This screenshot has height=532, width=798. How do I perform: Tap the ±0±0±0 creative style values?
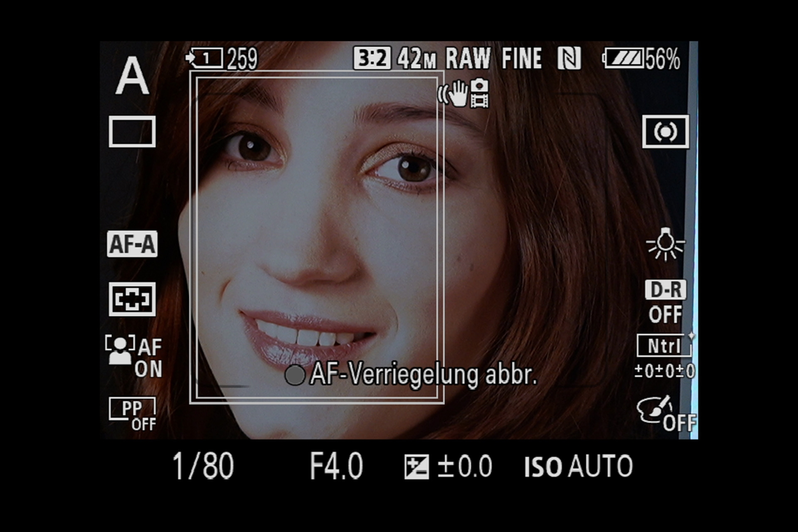[665, 371]
